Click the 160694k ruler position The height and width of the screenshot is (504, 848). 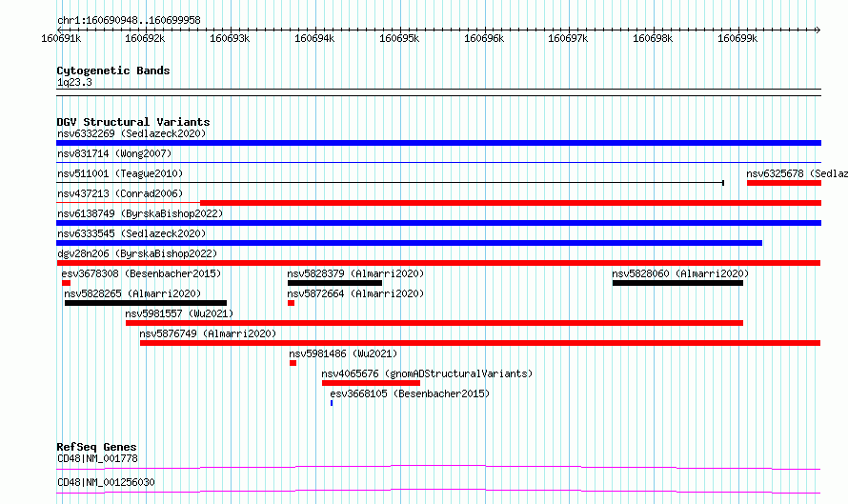pyautogui.click(x=314, y=38)
